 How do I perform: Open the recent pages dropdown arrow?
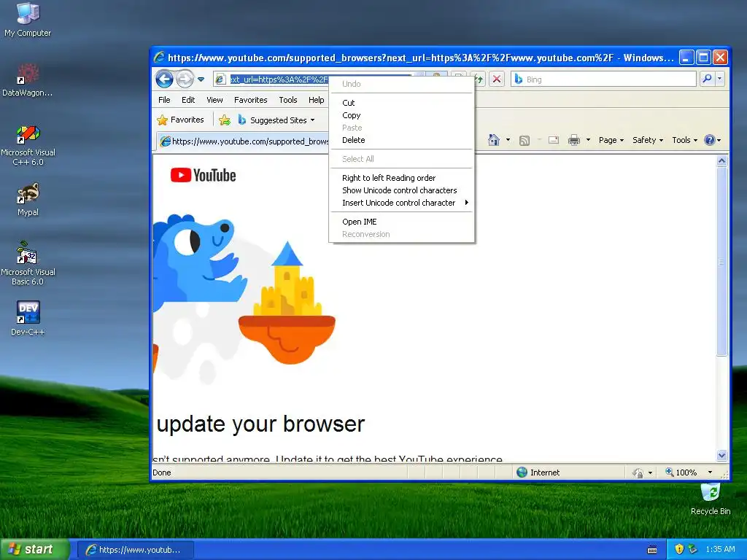pyautogui.click(x=201, y=79)
